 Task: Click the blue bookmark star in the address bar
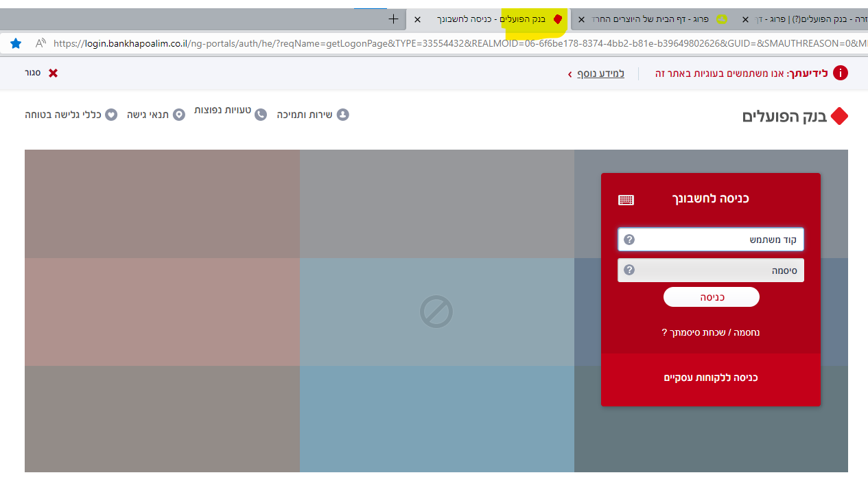click(16, 43)
